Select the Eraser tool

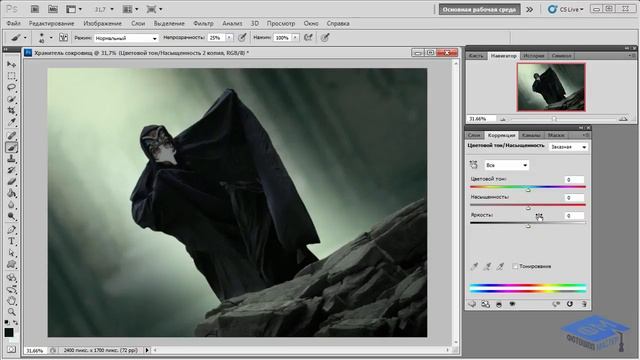tap(11, 182)
